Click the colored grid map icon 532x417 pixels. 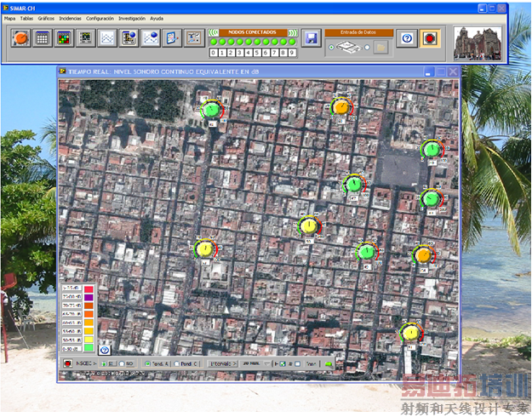tap(64, 37)
